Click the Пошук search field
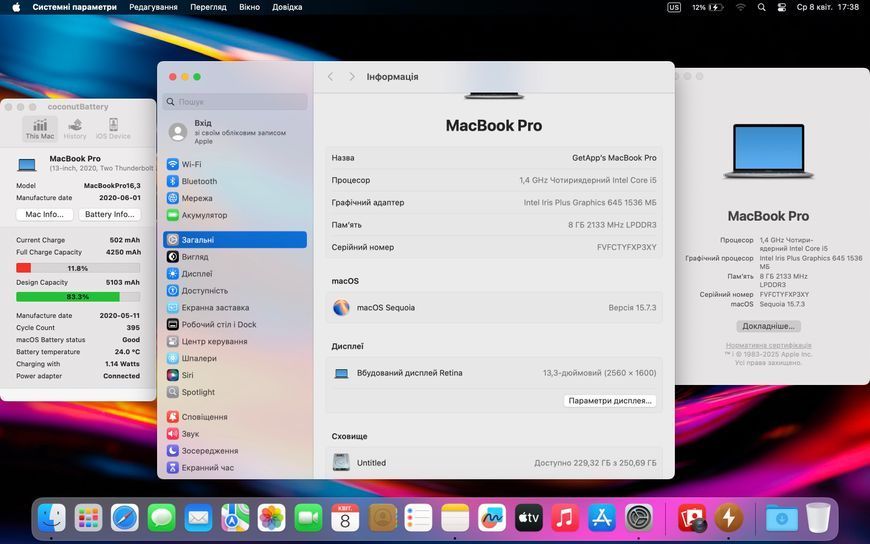This screenshot has width=870, height=544. click(235, 102)
